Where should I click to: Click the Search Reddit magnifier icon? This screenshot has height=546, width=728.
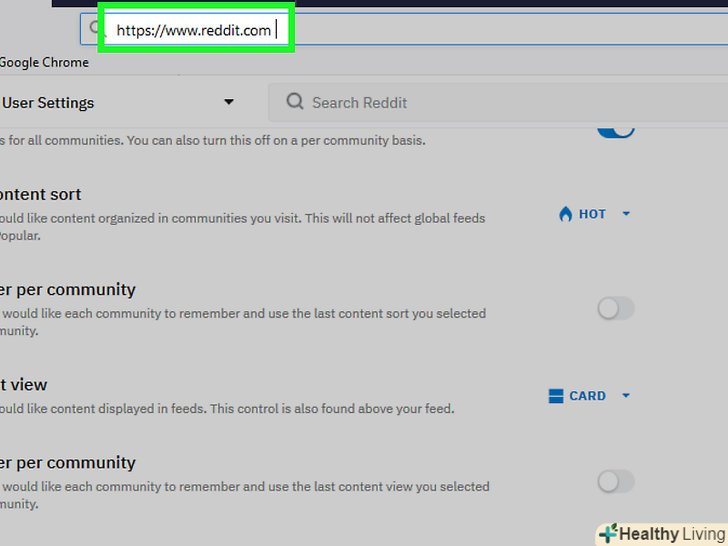(x=294, y=102)
